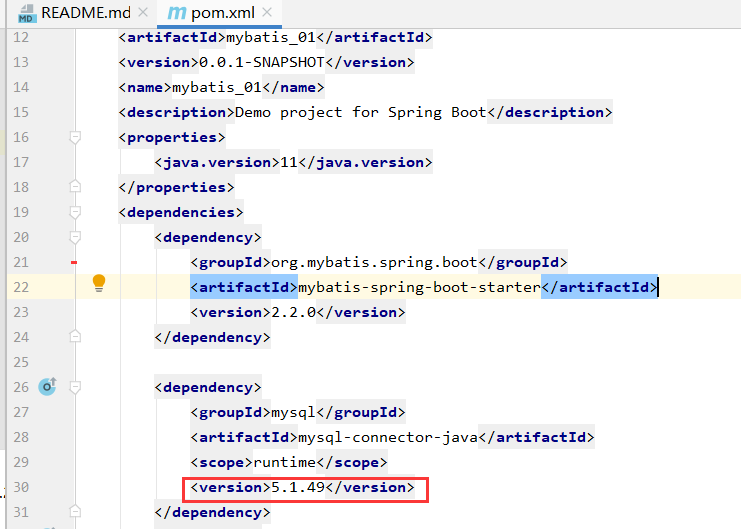Image resolution: width=742 pixels, height=530 pixels.
Task: Click the version 5.1.49 value
Action: 298,487
